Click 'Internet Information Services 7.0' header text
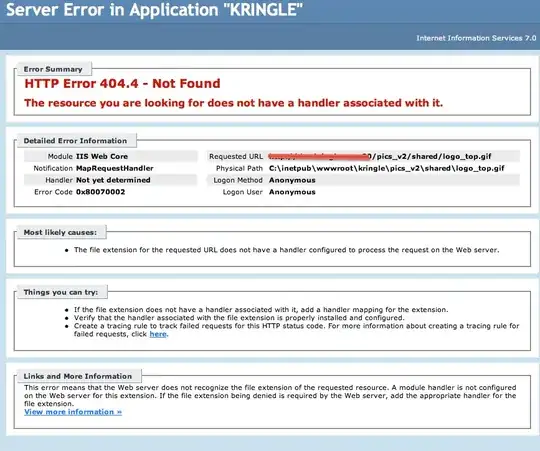Image resolution: width=540 pixels, height=451 pixels. 476,38
